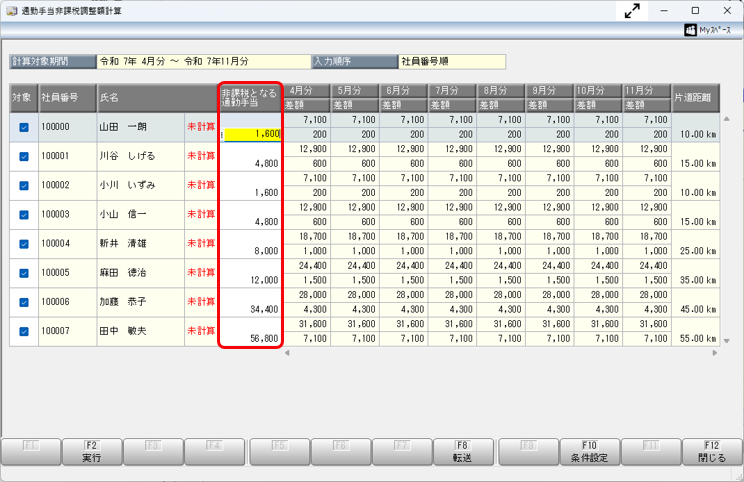This screenshot has width=744, height=482.
Task: Open F10 条件設定 settings
Action: [x=590, y=452]
